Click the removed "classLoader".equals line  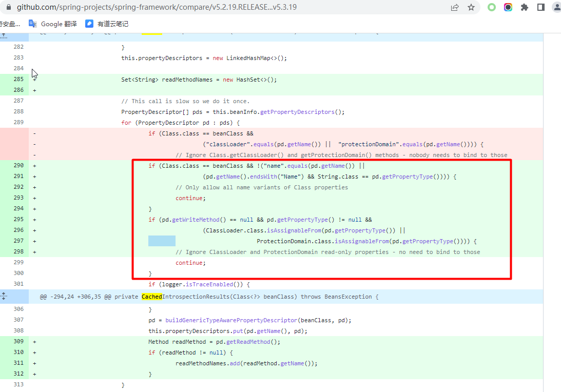coord(343,144)
